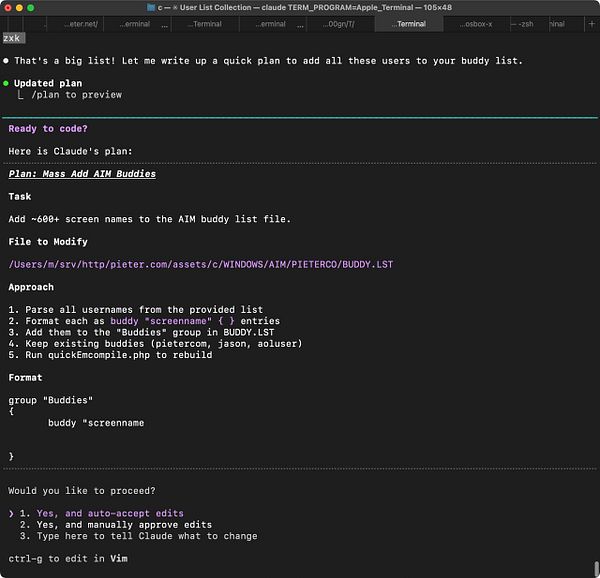Image resolution: width=600 pixels, height=578 pixels.
Task: Click the BUDDY.LST file path link
Action: (201, 264)
